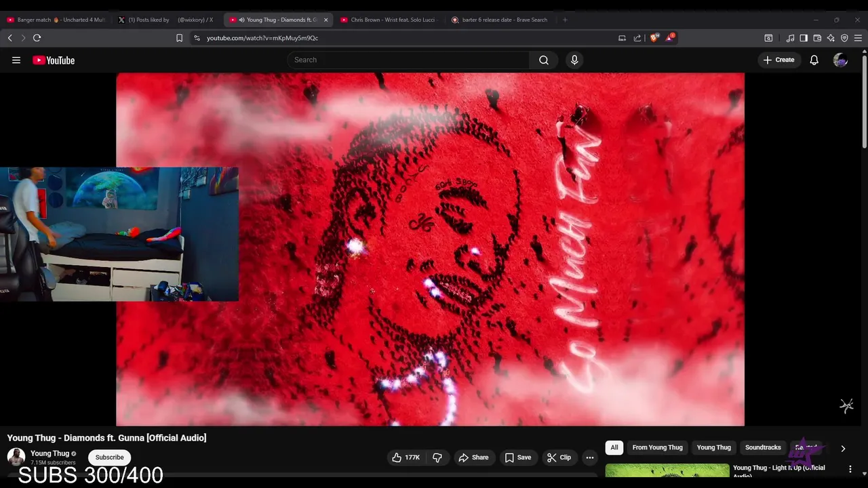
Task: Select the Young Thug filter chip
Action: [714, 447]
